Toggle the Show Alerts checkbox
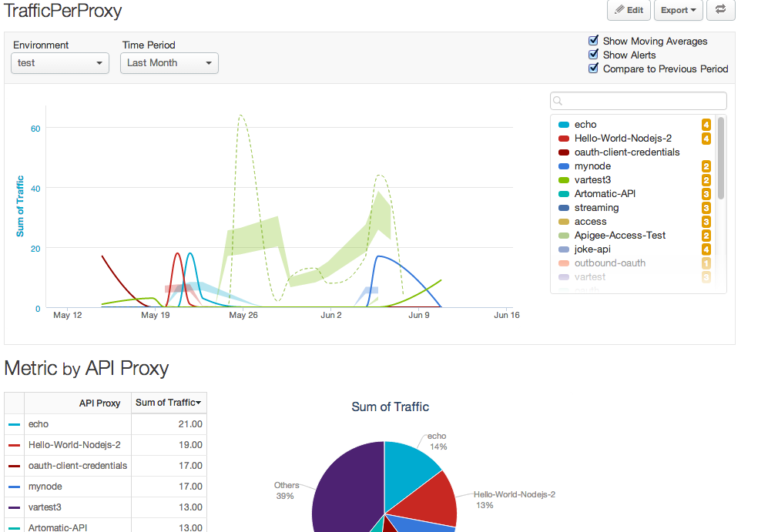Image resolution: width=778 pixels, height=532 pixels. click(x=593, y=55)
